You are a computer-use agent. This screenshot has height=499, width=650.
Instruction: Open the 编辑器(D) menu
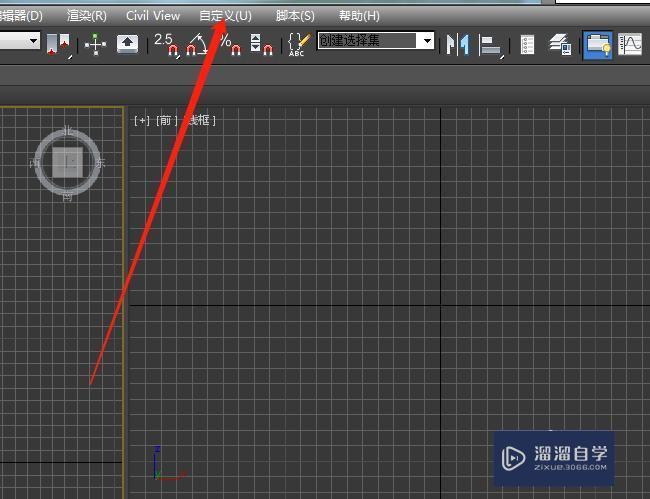pos(21,16)
